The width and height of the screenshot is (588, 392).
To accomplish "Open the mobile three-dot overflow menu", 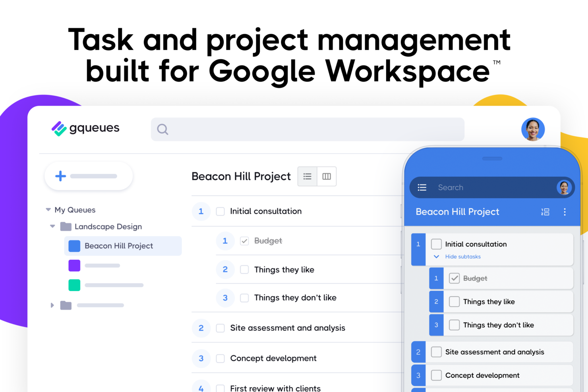I will click(565, 212).
